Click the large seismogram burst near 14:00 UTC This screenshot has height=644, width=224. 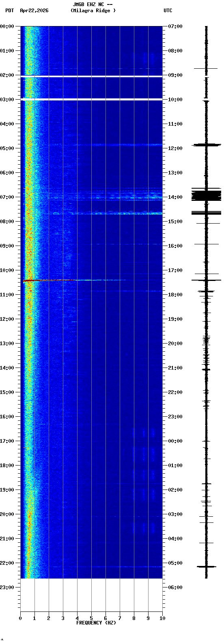(x=206, y=196)
